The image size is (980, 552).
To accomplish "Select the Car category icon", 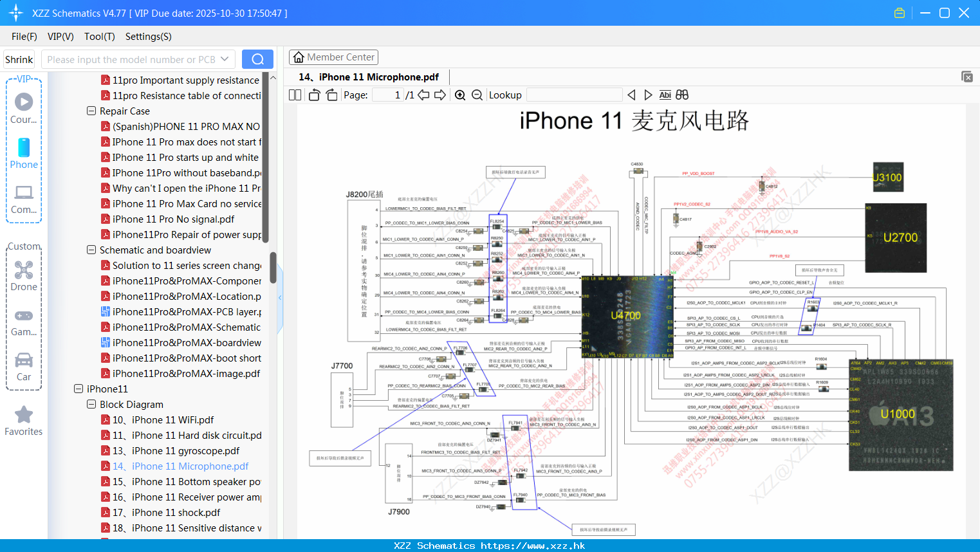I will coord(24,366).
